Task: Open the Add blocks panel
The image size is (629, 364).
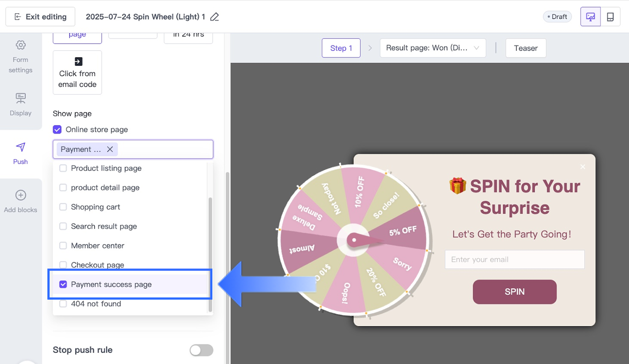Action: [20, 201]
